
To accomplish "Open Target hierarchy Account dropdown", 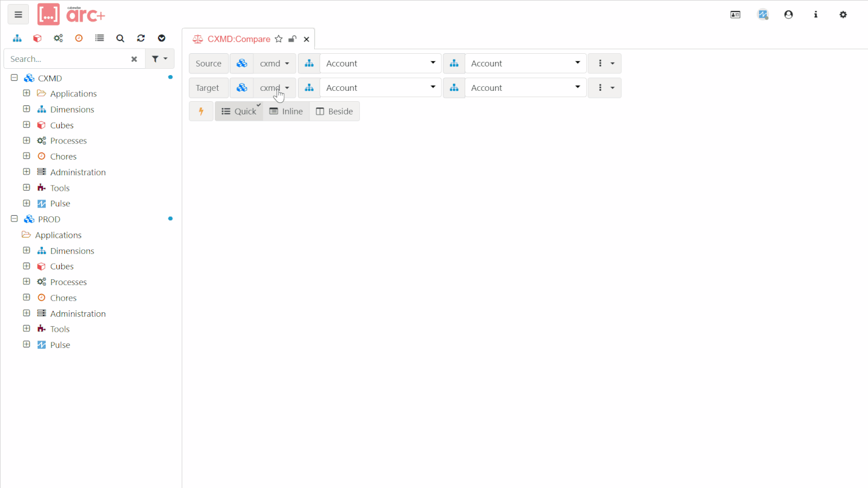I will tap(525, 88).
